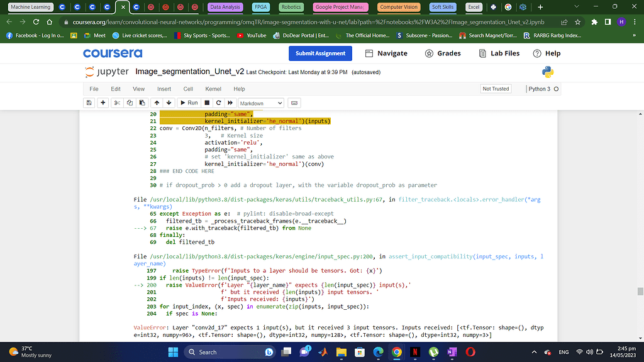The height and width of the screenshot is (362, 644).
Task: Click the Submit Assignment button
Action: click(x=320, y=53)
